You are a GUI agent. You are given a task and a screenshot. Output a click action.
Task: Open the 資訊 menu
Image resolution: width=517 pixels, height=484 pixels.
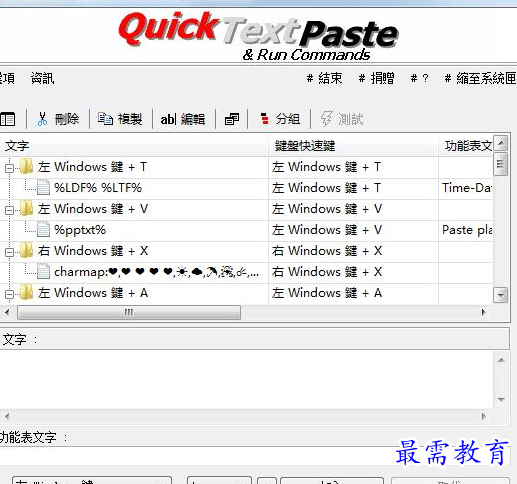click(x=42, y=79)
